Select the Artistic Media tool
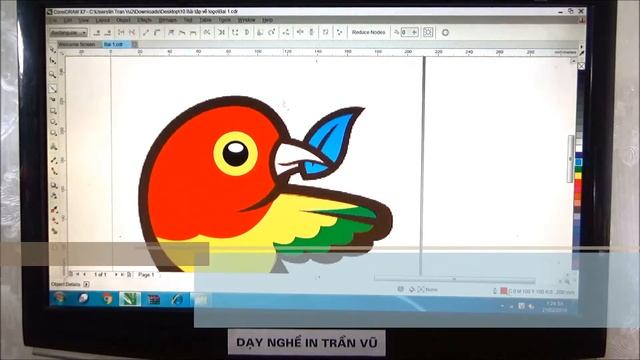This screenshot has width=640, height=360. [x=53, y=100]
